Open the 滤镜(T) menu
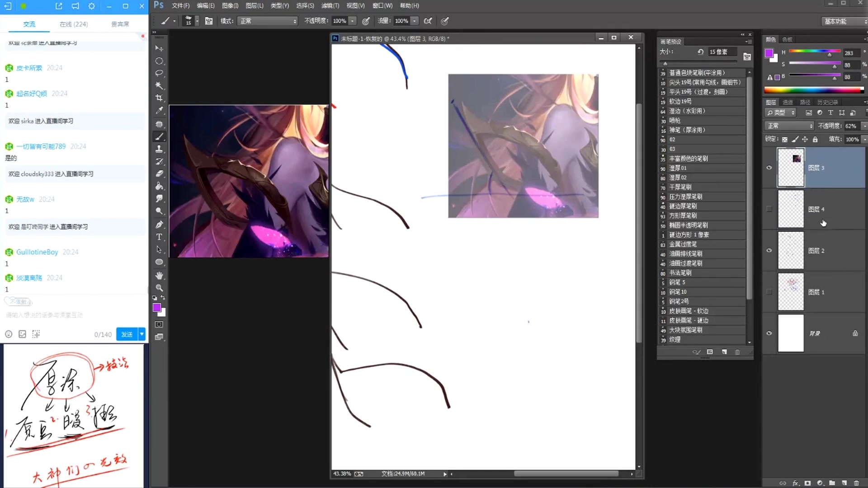The image size is (868, 488). [x=330, y=5]
